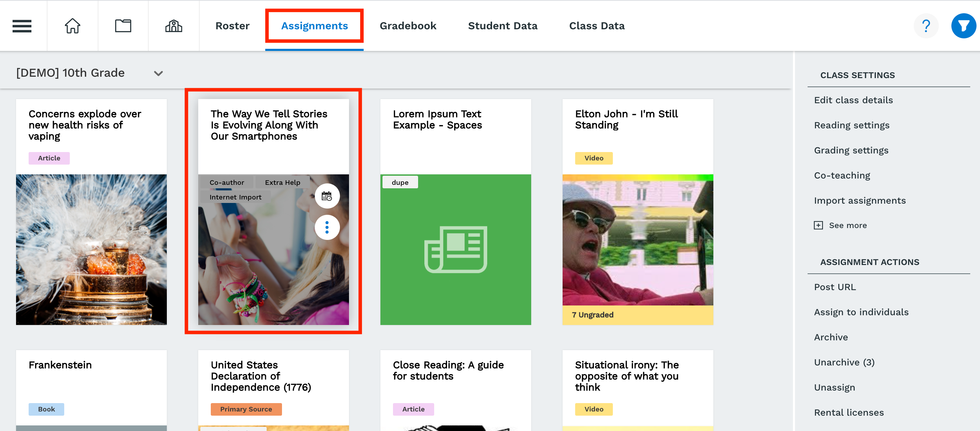This screenshot has height=431, width=980.
Task: Open the hamburger main menu
Action: [22, 26]
